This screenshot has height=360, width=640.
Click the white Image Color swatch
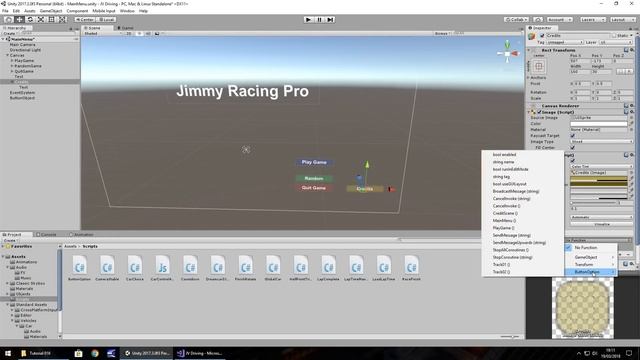click(599, 124)
